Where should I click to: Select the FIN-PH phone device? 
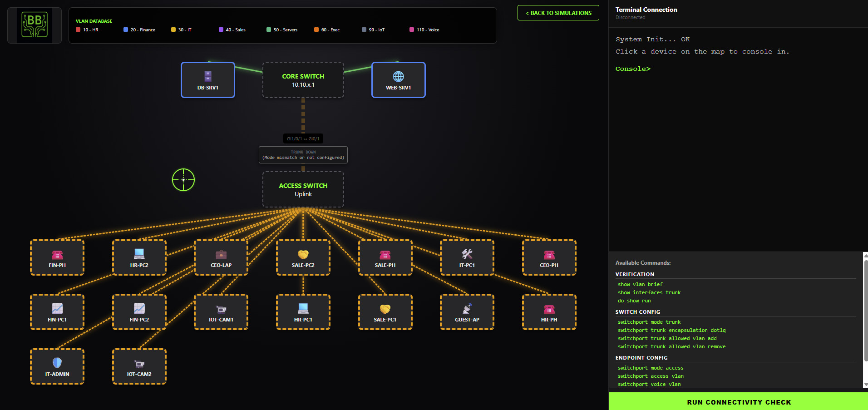pos(57,257)
